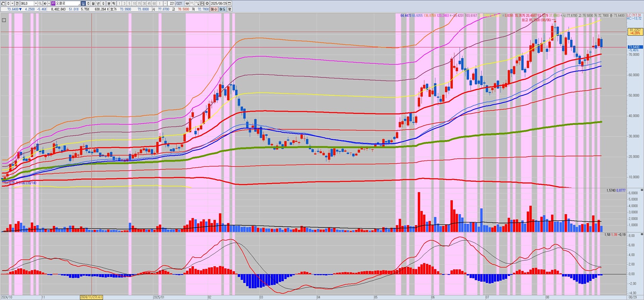
Task: Click the 8,482,843 volume value
Action: 58,9
